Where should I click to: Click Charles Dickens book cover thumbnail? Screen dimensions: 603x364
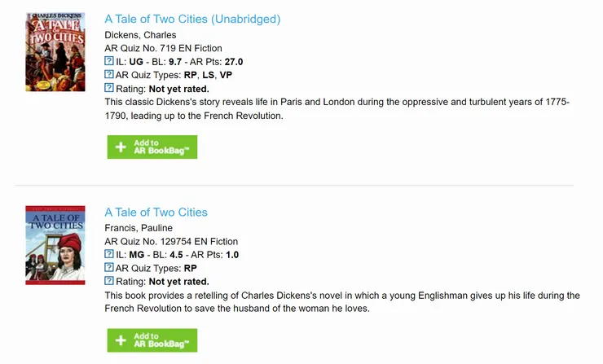pos(55,51)
